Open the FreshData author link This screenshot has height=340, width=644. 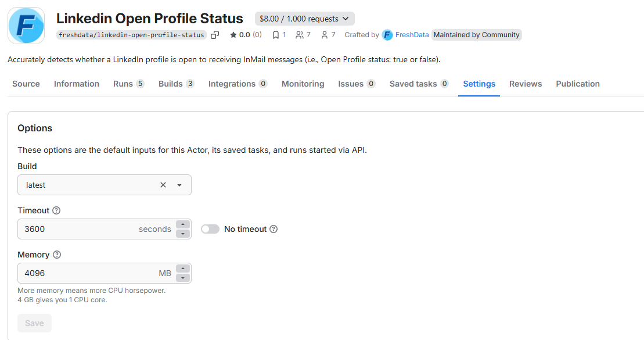point(412,35)
